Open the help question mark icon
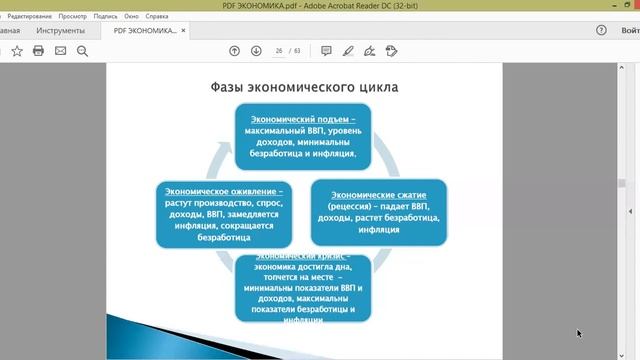This screenshot has width=640, height=360. coord(601,30)
